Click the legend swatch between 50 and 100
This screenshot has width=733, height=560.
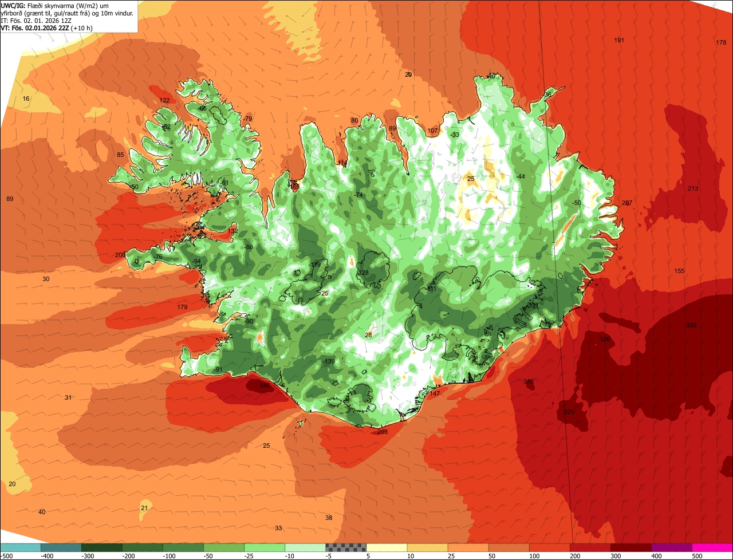point(509,547)
